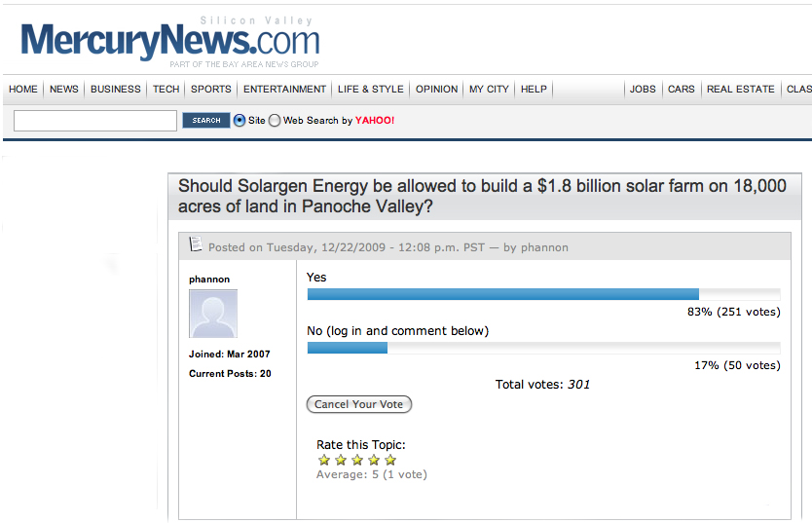Open the Real Estate link

[x=741, y=90]
